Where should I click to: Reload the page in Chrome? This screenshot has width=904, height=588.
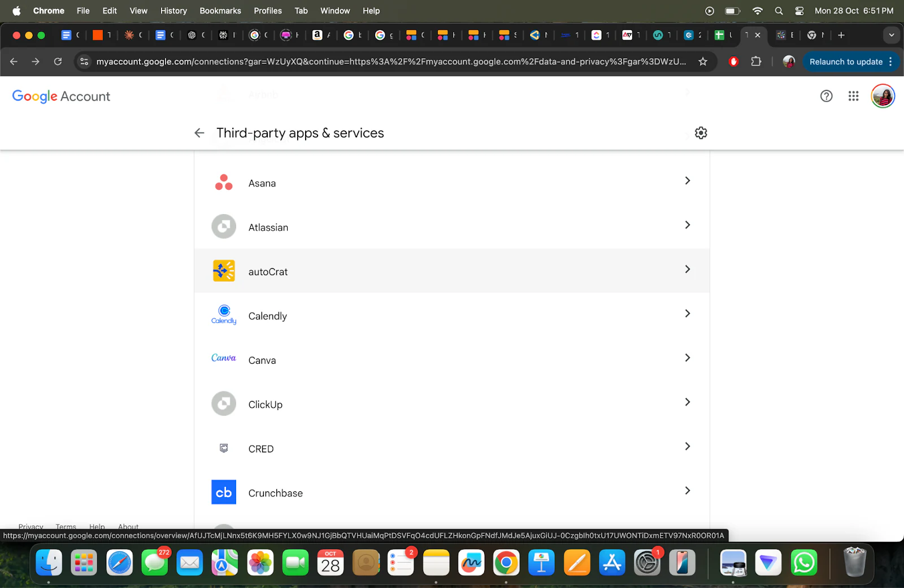58,62
